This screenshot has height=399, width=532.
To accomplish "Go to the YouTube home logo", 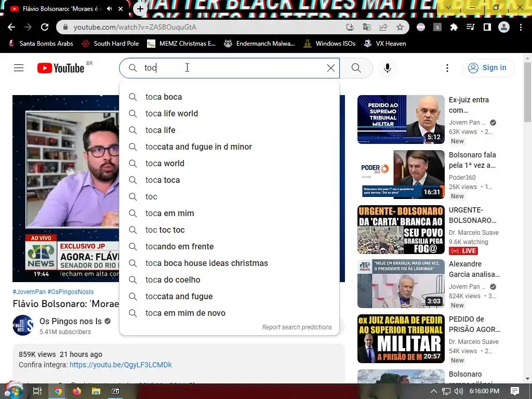I will click(x=61, y=68).
